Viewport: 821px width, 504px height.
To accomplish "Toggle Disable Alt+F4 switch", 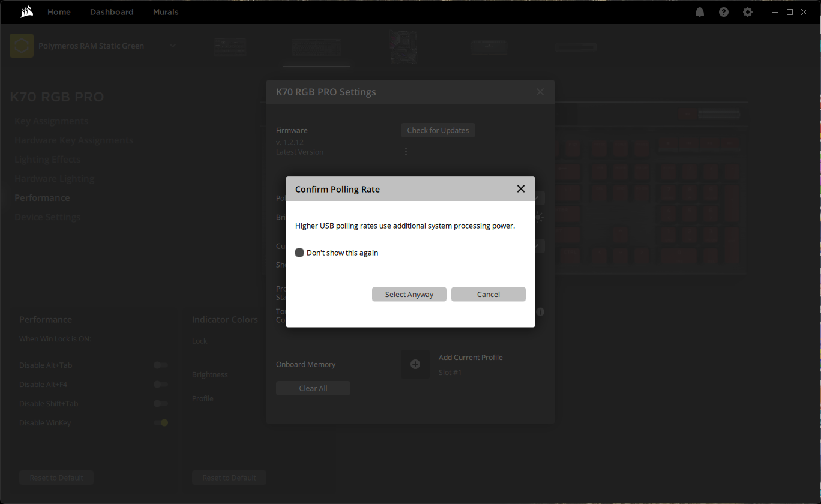I will tap(161, 385).
